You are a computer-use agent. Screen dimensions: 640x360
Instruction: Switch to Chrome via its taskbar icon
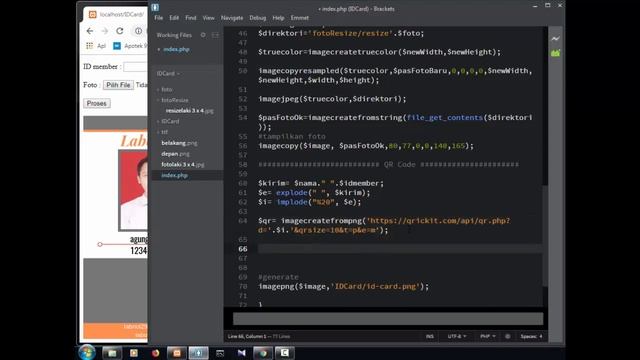263,353
